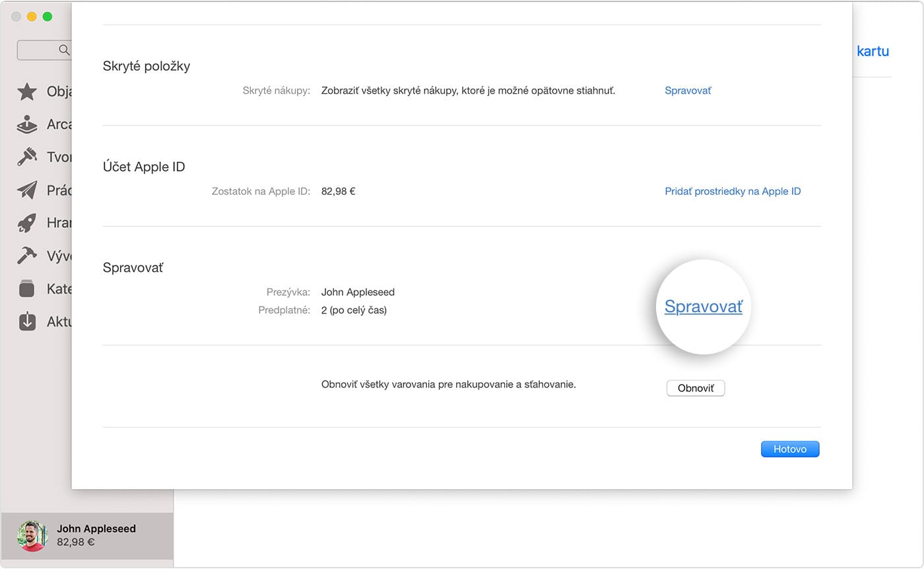Click the magnifying glass search icon
The height and width of the screenshot is (569, 924).
pos(64,50)
